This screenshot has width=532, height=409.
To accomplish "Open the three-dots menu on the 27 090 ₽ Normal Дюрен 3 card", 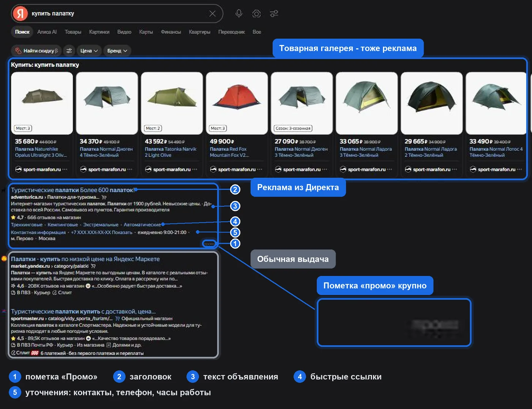I will tap(325, 170).
